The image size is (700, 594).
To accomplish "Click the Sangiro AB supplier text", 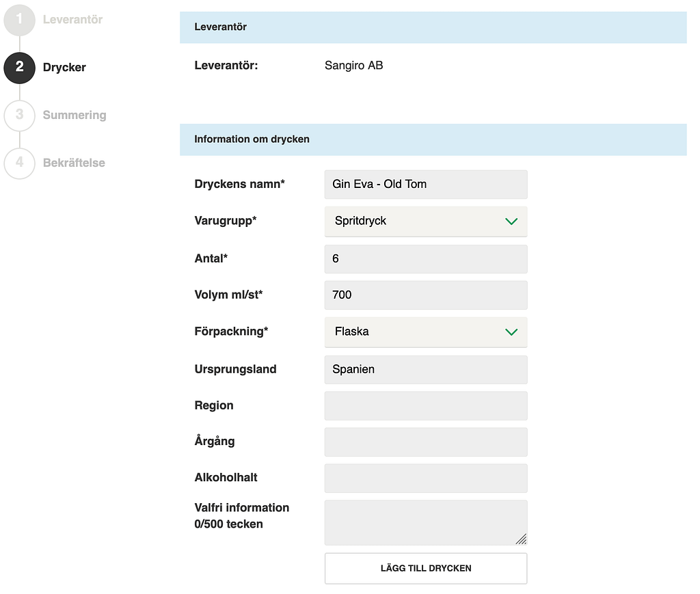I will (353, 66).
